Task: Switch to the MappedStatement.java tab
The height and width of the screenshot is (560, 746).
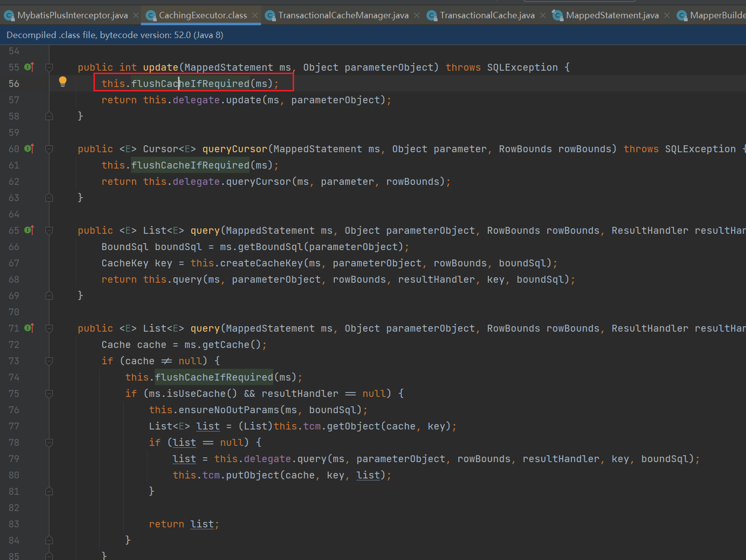Action: tap(612, 15)
